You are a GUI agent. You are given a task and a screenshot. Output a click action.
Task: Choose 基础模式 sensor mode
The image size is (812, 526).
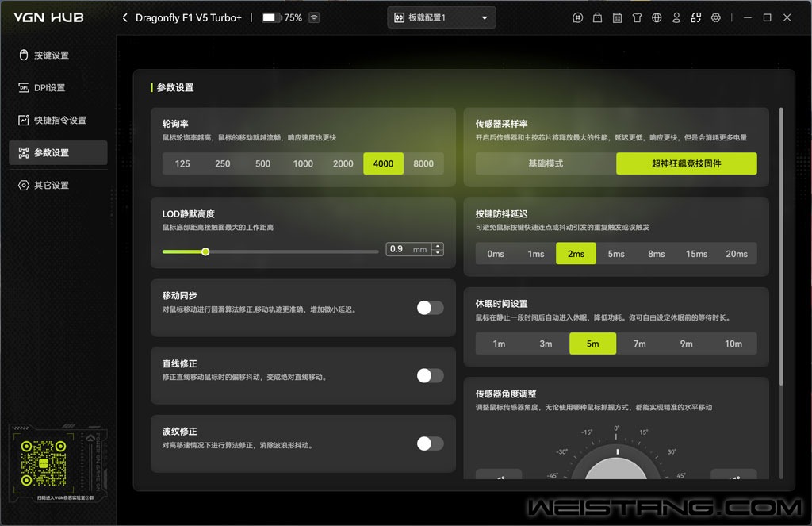point(546,163)
